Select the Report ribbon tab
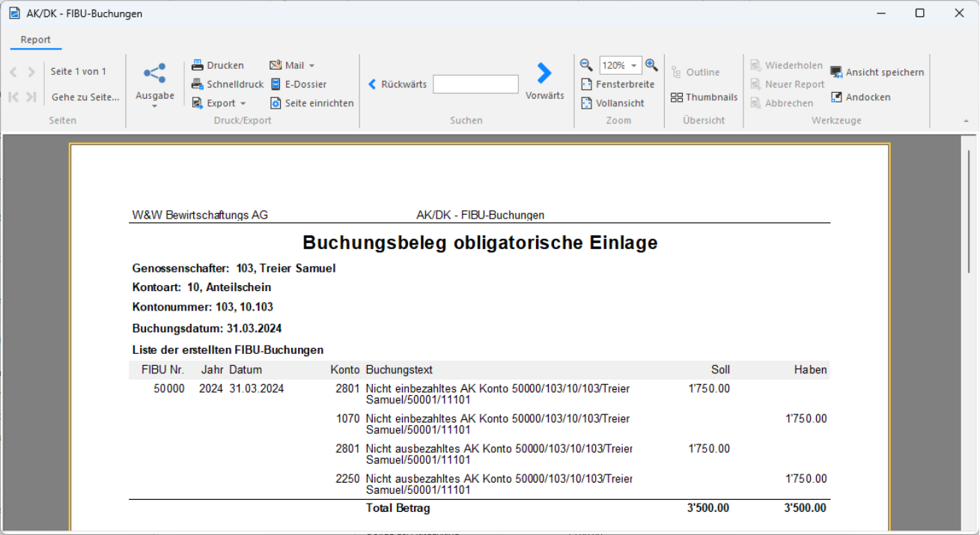The width and height of the screenshot is (980, 535). click(x=35, y=40)
